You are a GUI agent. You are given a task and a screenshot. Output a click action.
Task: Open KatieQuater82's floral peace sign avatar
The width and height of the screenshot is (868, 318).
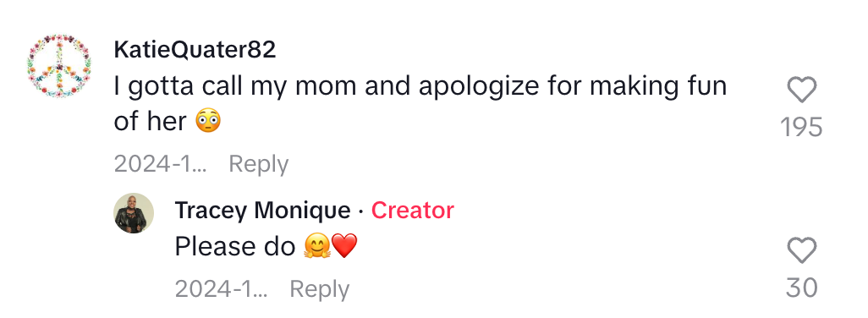click(59, 66)
